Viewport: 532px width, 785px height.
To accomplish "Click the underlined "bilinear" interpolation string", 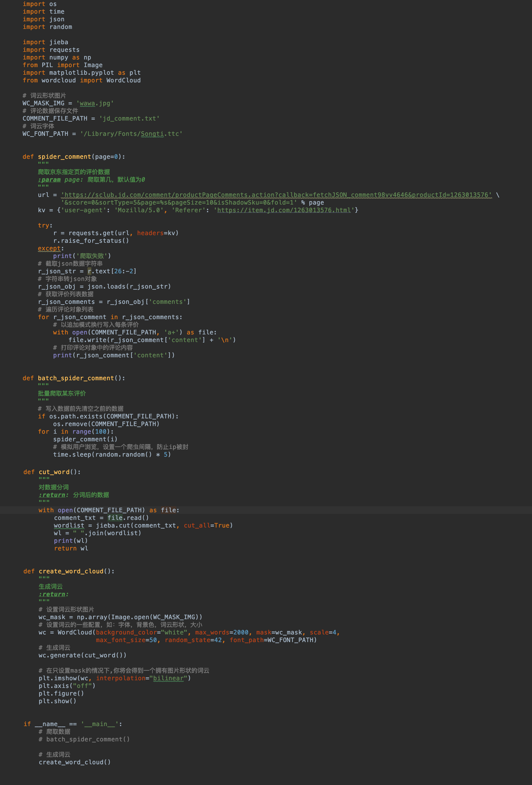I will pyautogui.click(x=168, y=678).
